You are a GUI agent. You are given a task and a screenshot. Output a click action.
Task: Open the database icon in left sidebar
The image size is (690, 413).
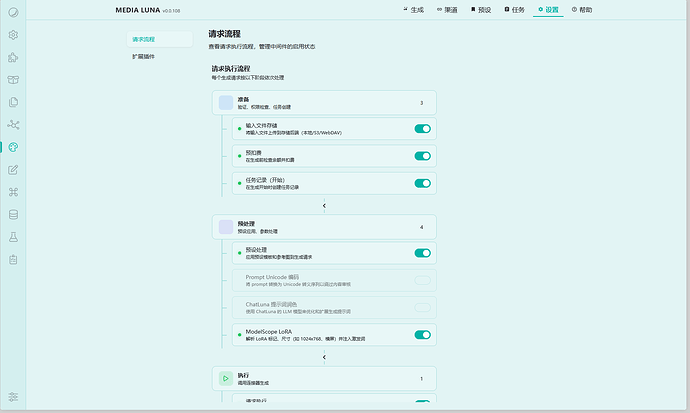click(14, 214)
